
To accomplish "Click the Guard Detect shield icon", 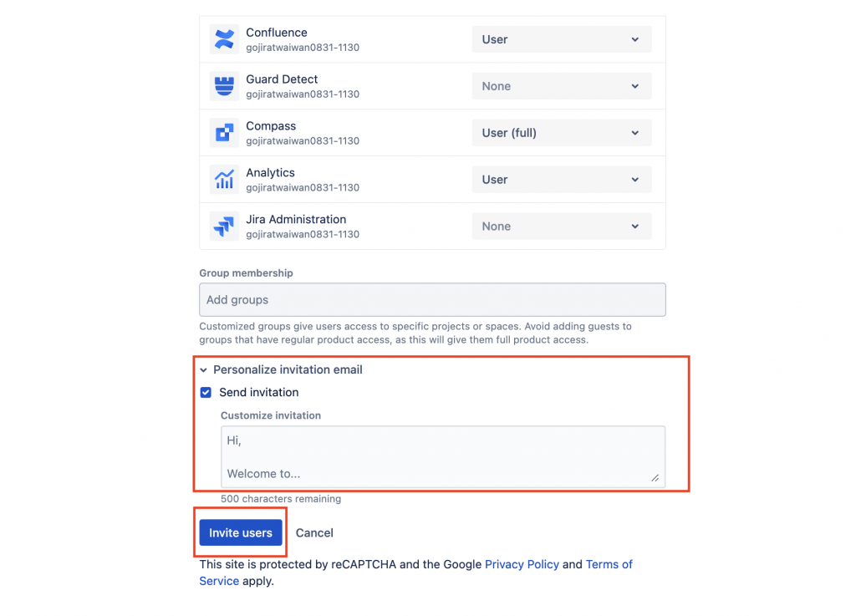I will click(x=224, y=86).
